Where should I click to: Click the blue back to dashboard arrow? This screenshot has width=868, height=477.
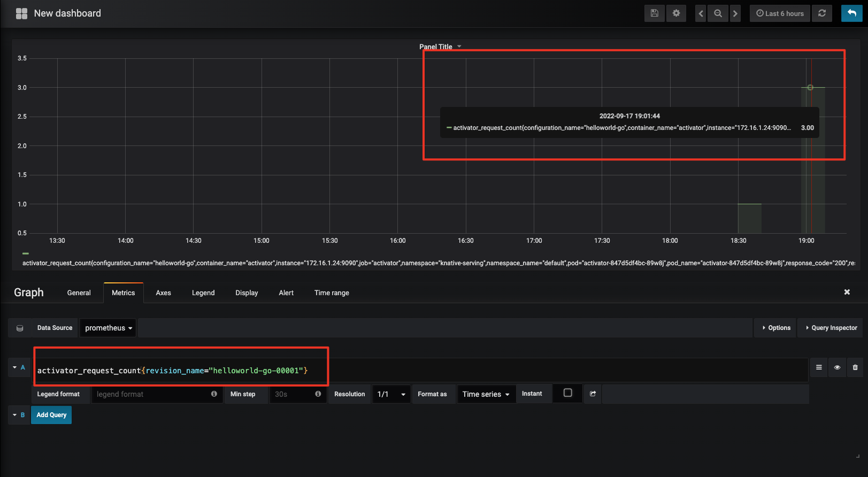click(851, 13)
